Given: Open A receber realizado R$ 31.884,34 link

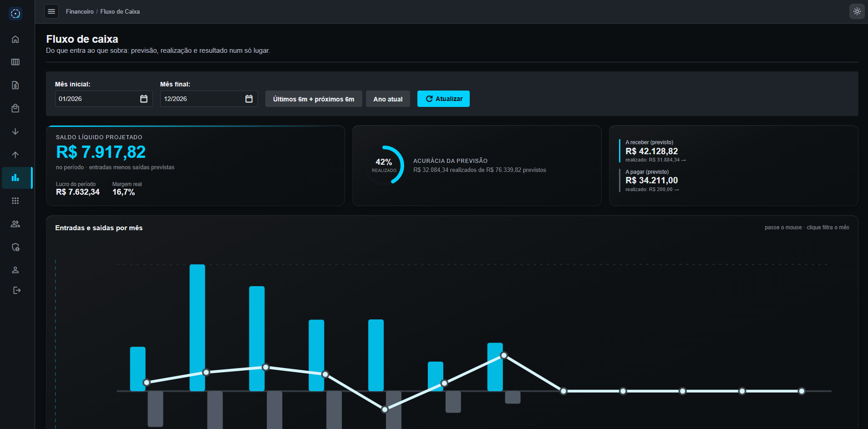Looking at the screenshot, I should (x=655, y=160).
